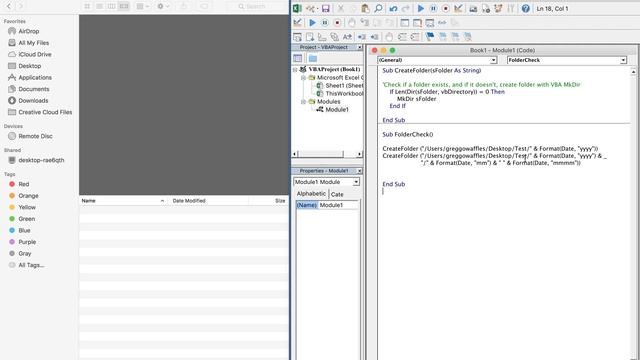Stop execution with the top toolbar Reset button
Viewport: 640px width, 360px height.
(445, 8)
